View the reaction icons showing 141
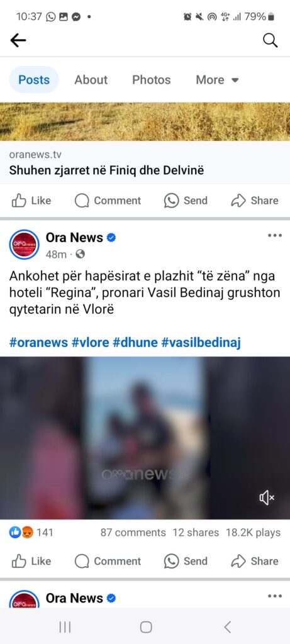The height and width of the screenshot is (644, 290). coord(31,533)
